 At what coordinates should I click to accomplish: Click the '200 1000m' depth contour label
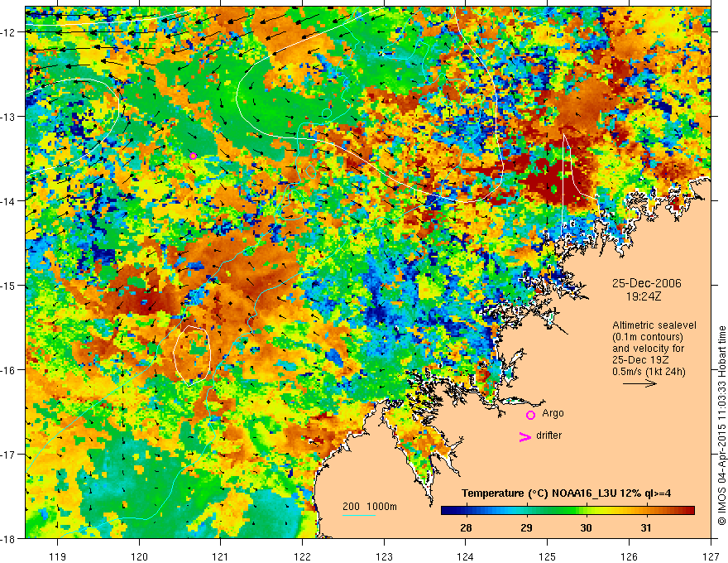tap(370, 507)
